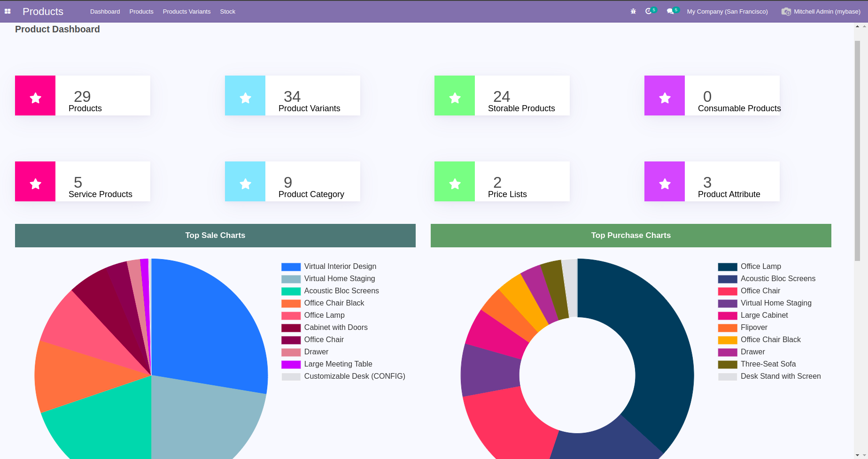Screen dimensions: 868x459
Task: Open the 3 Product Attribute tile
Action: click(x=712, y=181)
